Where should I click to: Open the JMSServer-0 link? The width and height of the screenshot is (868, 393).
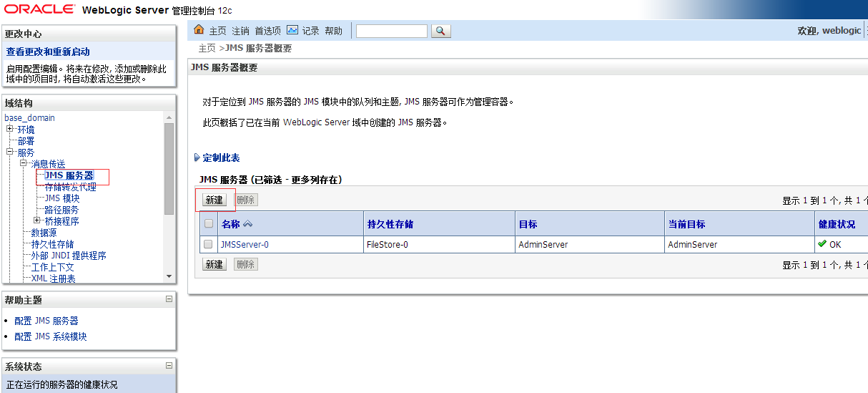245,244
